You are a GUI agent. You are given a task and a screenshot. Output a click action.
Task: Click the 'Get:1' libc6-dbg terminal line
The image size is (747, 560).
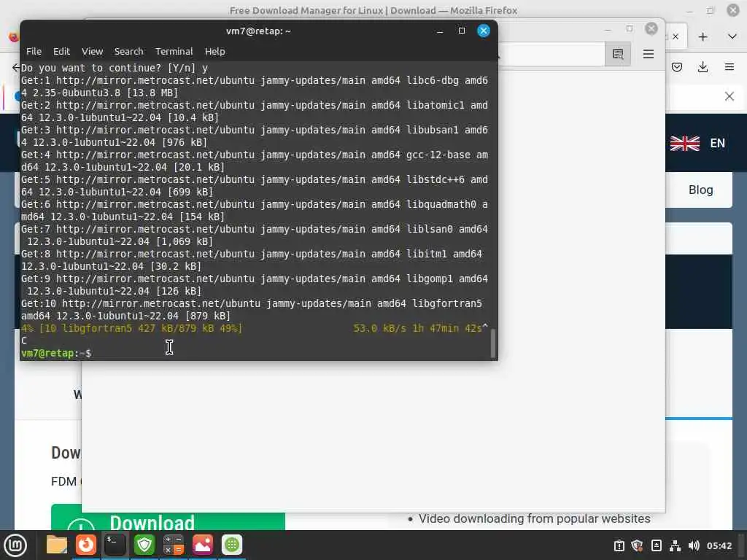[x=255, y=86]
